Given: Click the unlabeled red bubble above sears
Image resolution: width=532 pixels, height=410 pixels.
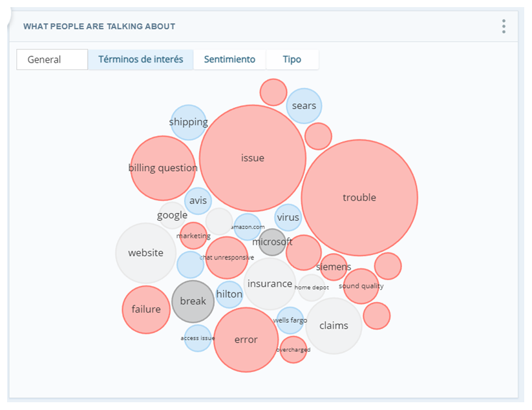Looking at the screenshot, I should [x=273, y=92].
